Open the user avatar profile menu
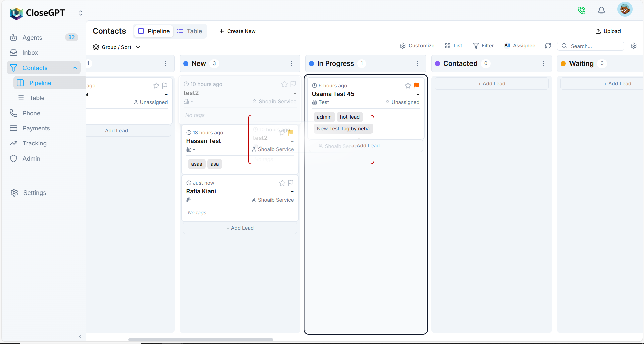644x344 pixels. 625,9
